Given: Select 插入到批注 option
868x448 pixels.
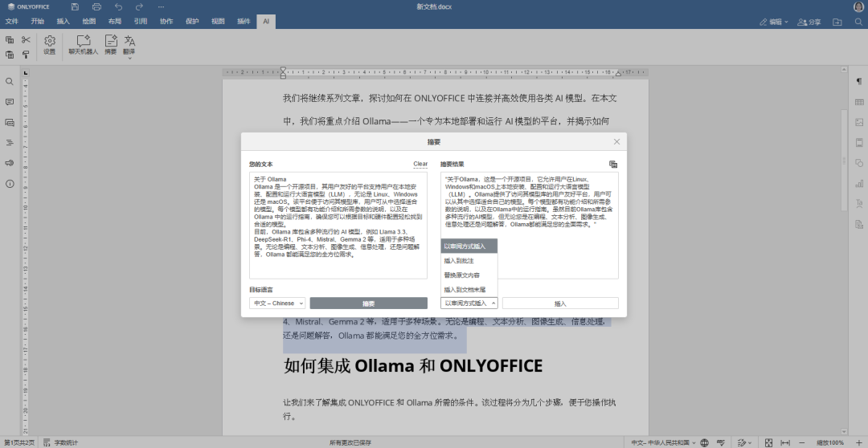Looking at the screenshot, I should (x=469, y=260).
